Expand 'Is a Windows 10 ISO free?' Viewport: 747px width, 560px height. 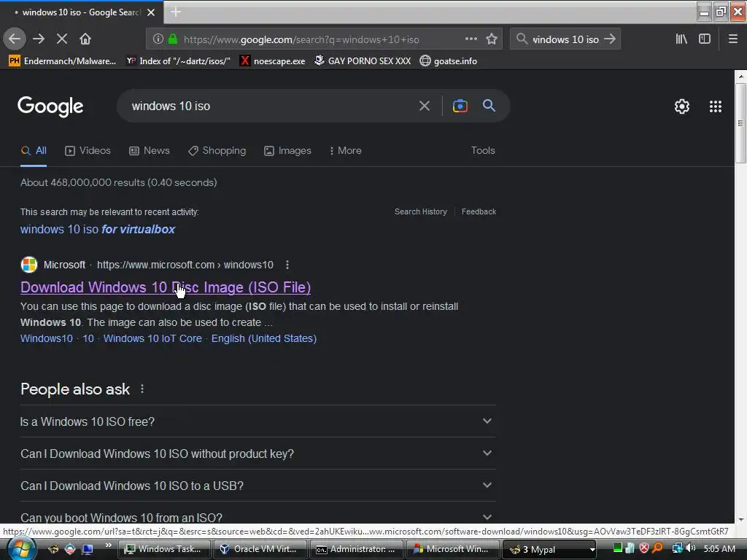258,421
